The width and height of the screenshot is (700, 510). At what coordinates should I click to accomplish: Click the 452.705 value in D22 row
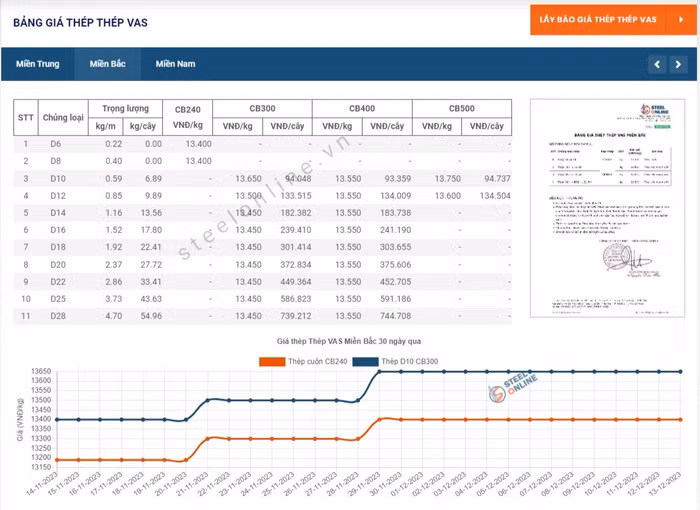(x=396, y=282)
